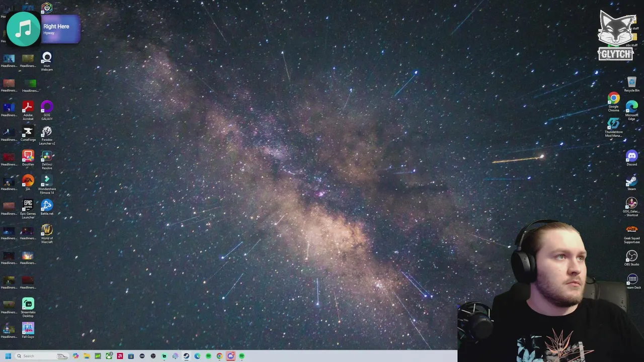Open the EA desktop shortcut
Image resolution: width=644 pixels, height=362 pixels.
coord(28,183)
